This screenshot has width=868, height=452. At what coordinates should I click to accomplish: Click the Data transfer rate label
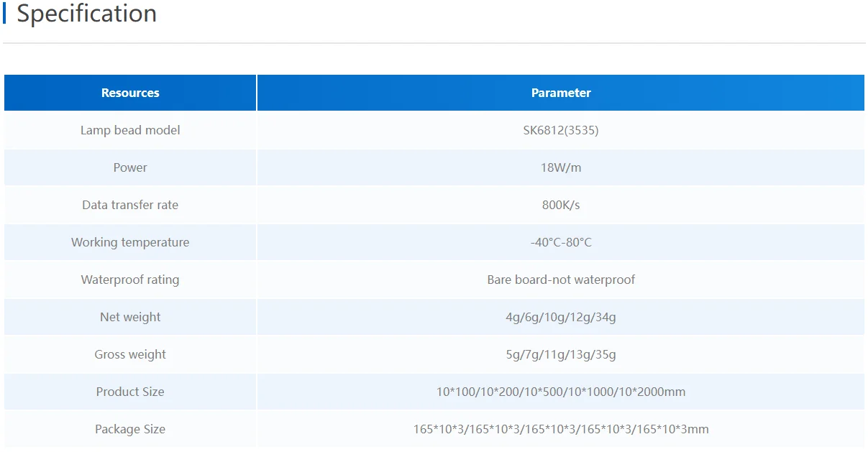(130, 205)
